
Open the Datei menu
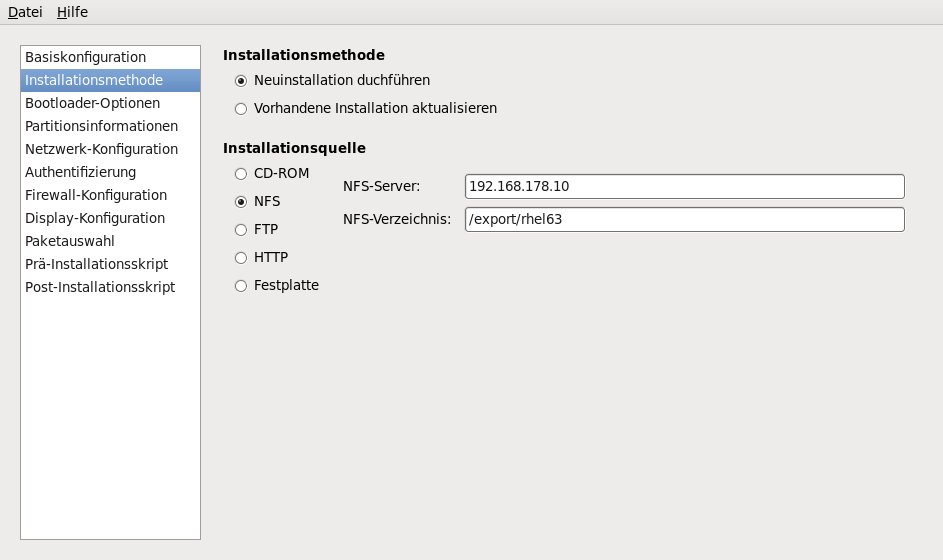pyautogui.click(x=25, y=12)
